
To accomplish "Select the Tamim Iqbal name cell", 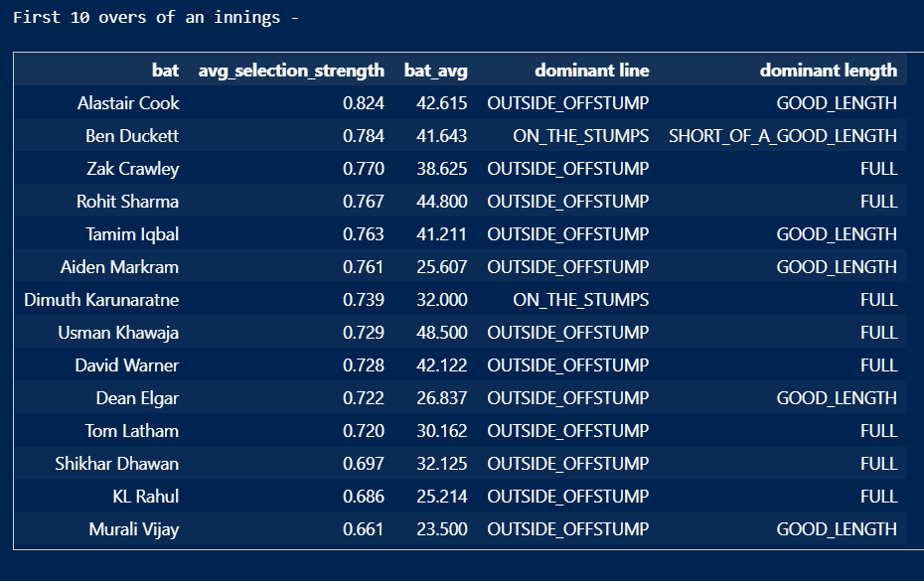I will pyautogui.click(x=132, y=234).
